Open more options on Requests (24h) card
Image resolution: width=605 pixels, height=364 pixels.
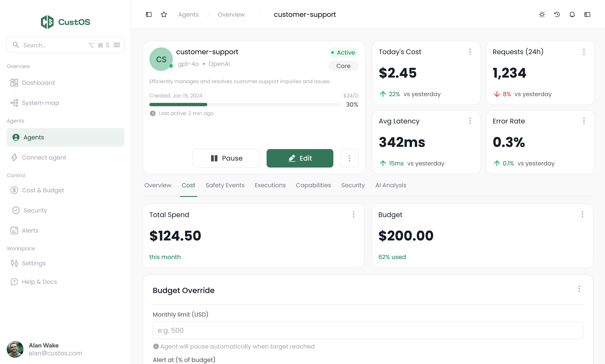[x=584, y=52]
